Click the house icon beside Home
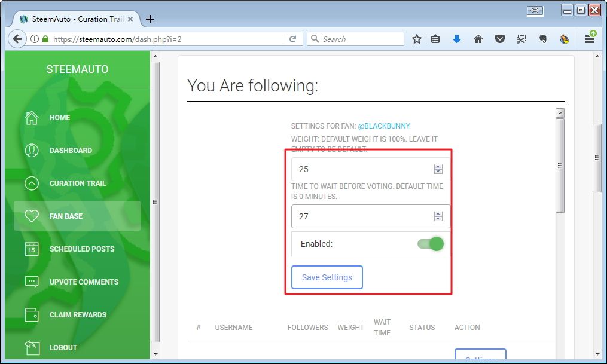This screenshot has height=364, width=607. pos(32,118)
